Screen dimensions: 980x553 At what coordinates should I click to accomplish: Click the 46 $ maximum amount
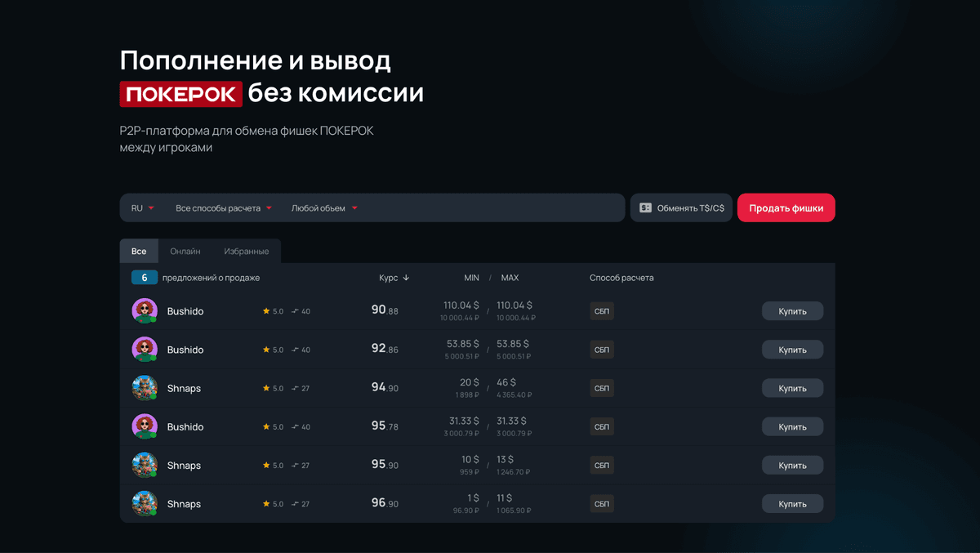point(506,382)
